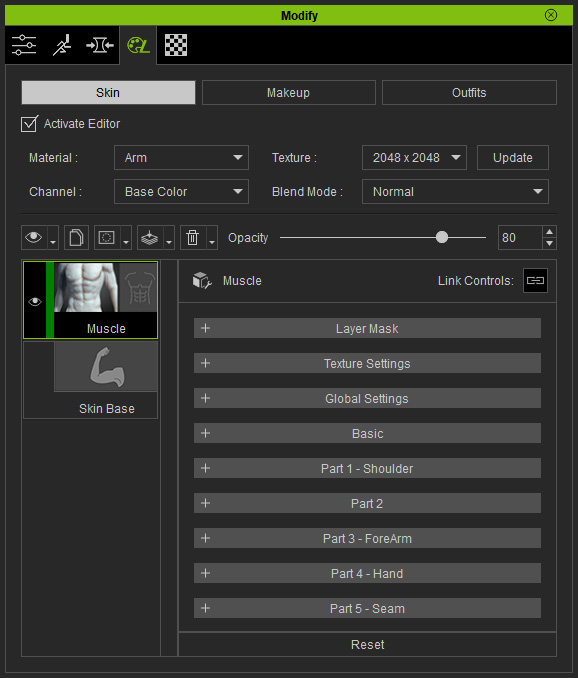The width and height of the screenshot is (578, 678).
Task: Select the checkerboard Texture tab icon
Action: click(x=176, y=45)
